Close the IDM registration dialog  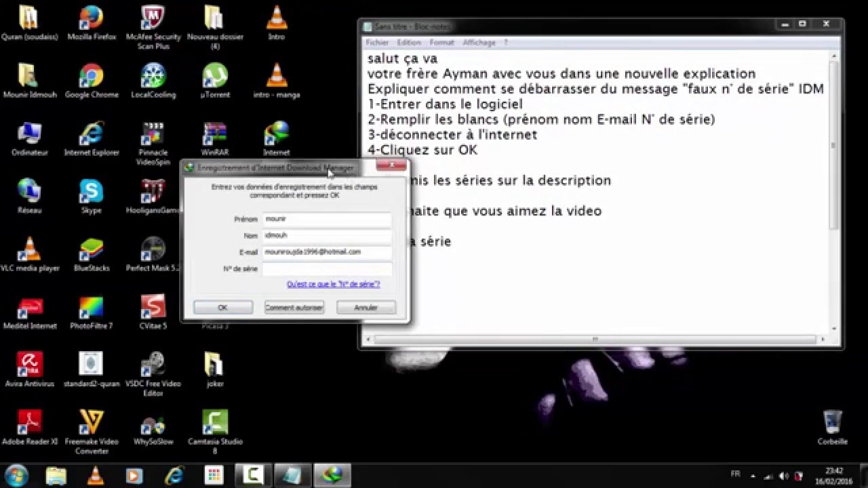pos(391,166)
